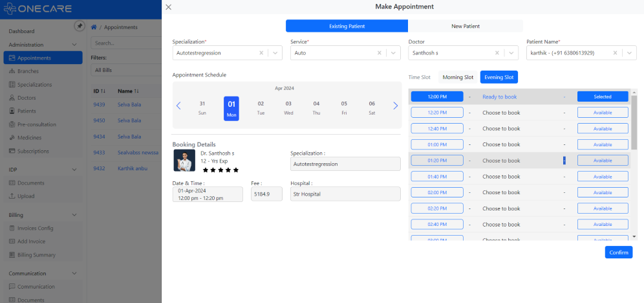Select the Evening Slot toggle
644x303 pixels.
[499, 77]
